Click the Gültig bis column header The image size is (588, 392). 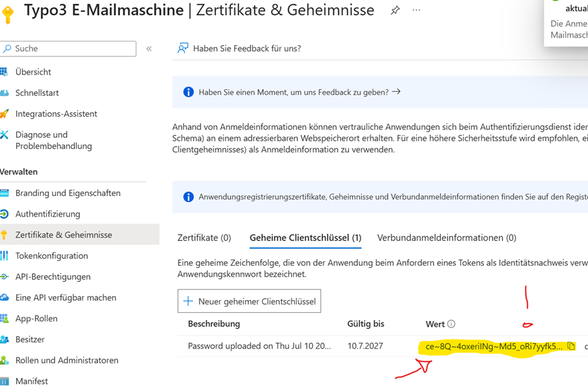click(366, 324)
